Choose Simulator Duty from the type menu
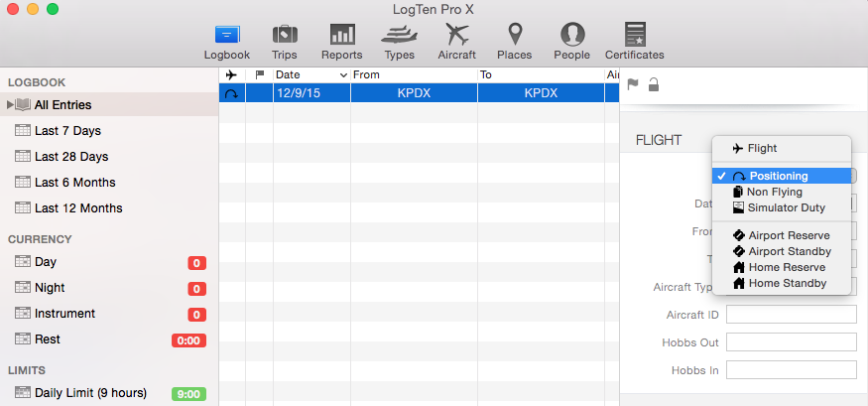Screen dimensions: 868x406 (x=782, y=207)
